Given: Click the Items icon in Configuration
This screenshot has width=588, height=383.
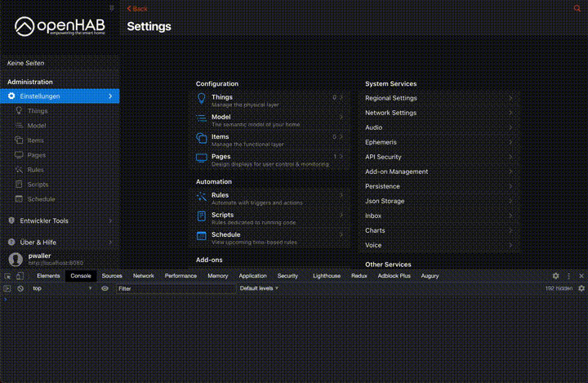Looking at the screenshot, I should coord(202,138).
